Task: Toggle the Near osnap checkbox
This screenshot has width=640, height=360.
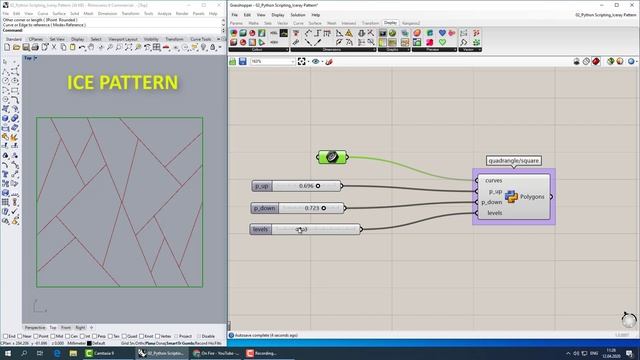Action: pos(20,336)
